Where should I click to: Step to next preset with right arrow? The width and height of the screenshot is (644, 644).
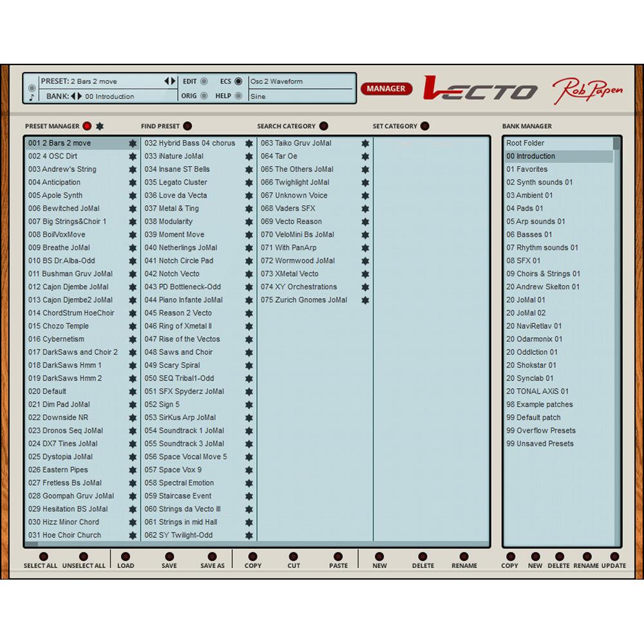[173, 81]
